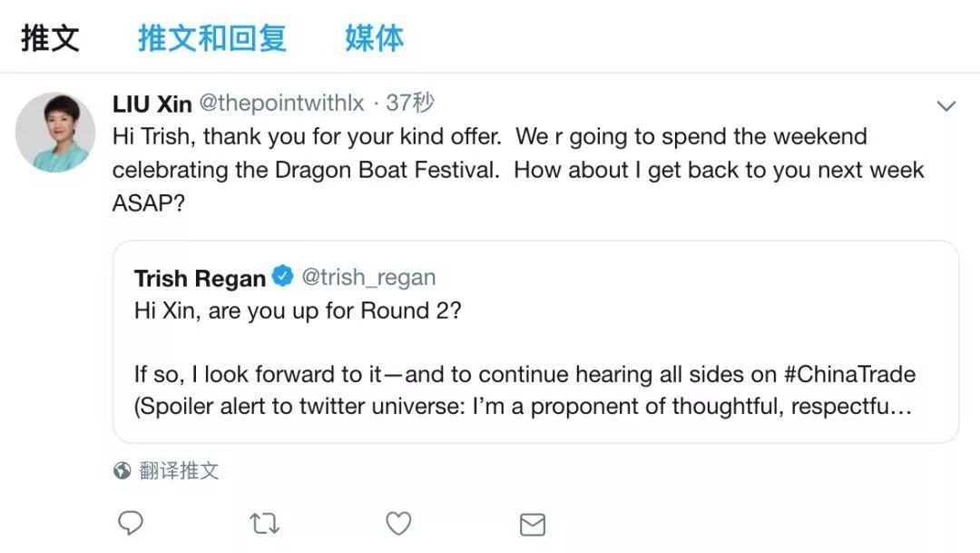980x553 pixels.
Task: Click the 37秒 tweet timestamp
Action: (x=409, y=104)
